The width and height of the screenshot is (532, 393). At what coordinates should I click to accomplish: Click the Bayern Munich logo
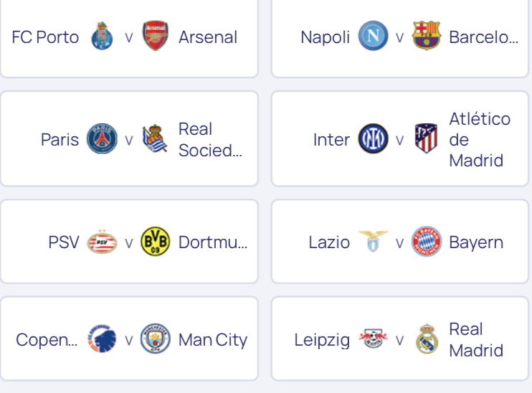point(427,241)
